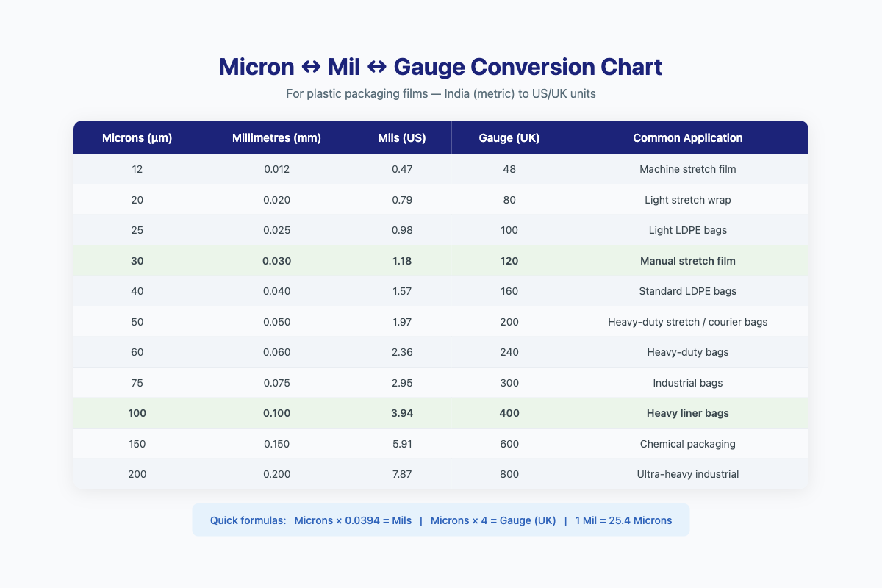Select the chart title heading text
This screenshot has width=882, height=588.
point(441,67)
